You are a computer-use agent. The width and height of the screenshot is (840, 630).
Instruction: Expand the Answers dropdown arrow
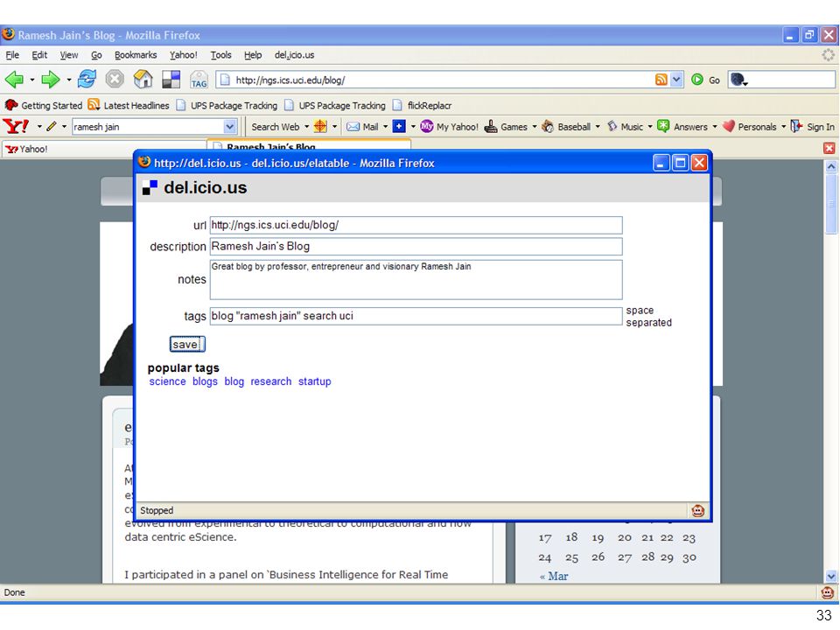pos(715,127)
